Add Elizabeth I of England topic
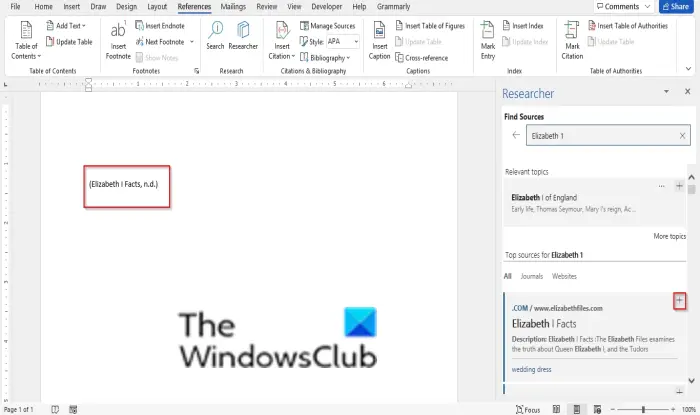The image size is (700, 415). click(x=679, y=186)
